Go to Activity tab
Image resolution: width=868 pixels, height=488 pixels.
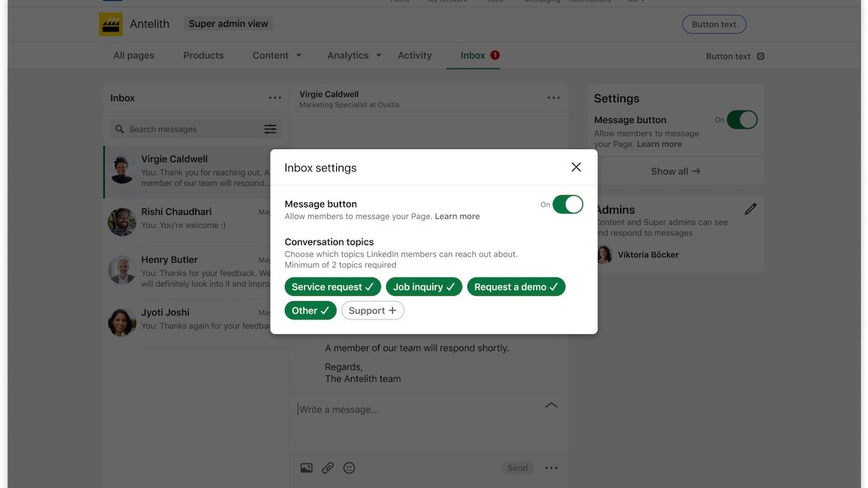[414, 56]
